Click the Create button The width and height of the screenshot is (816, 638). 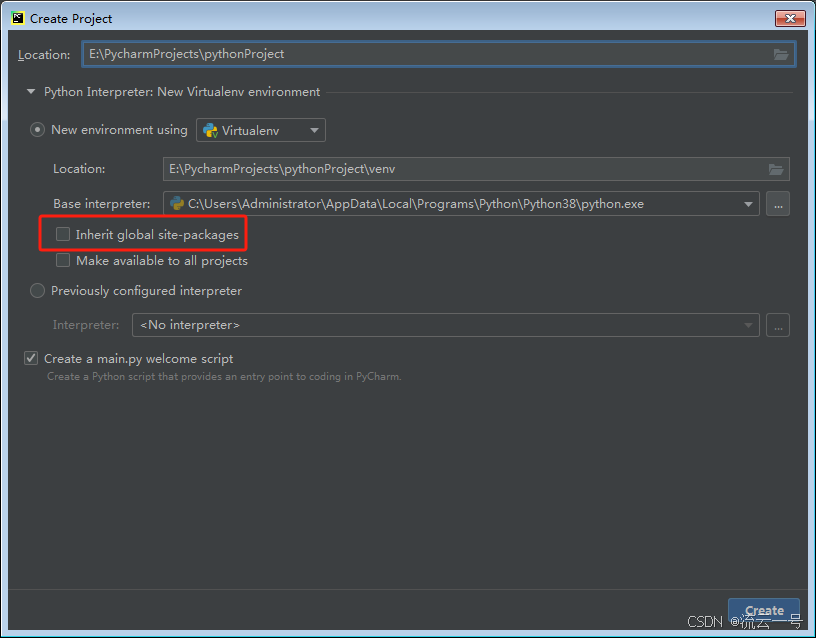[763, 610]
